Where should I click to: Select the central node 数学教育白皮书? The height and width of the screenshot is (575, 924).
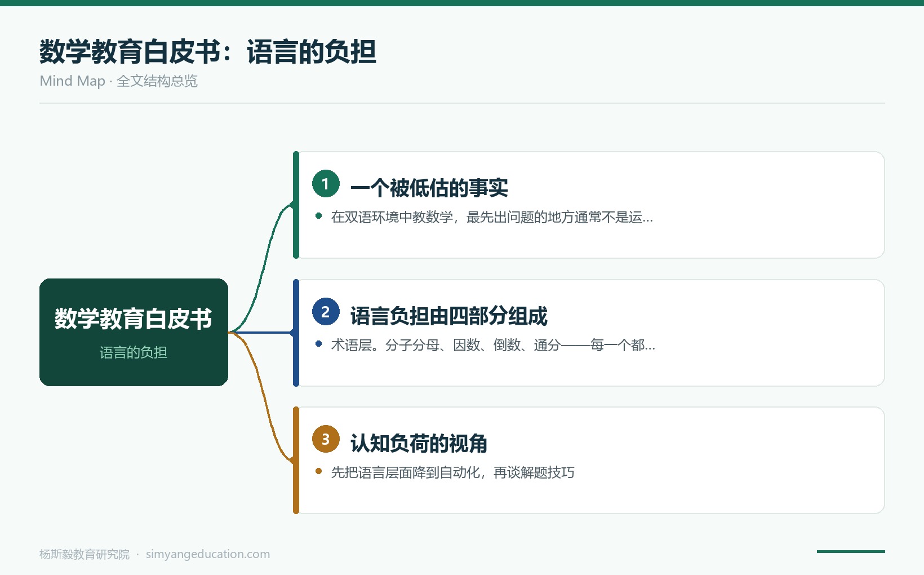[134, 332]
